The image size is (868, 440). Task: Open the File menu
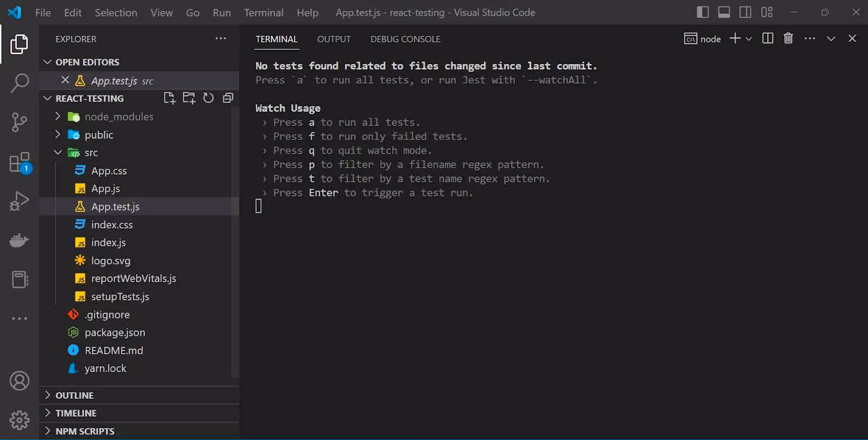pyautogui.click(x=43, y=12)
